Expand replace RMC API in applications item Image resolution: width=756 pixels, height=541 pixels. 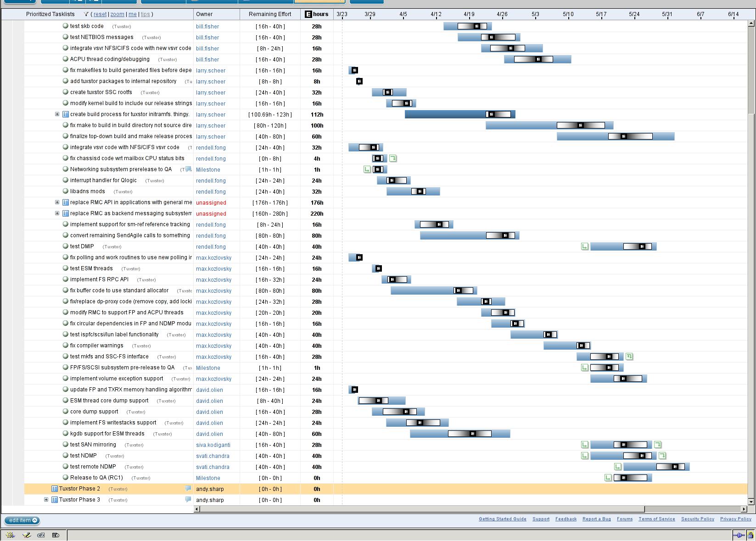click(57, 202)
